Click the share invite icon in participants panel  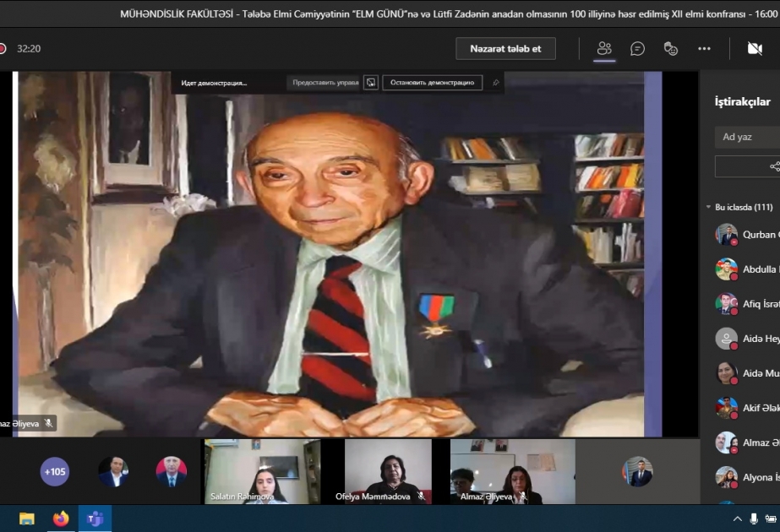tap(775, 166)
